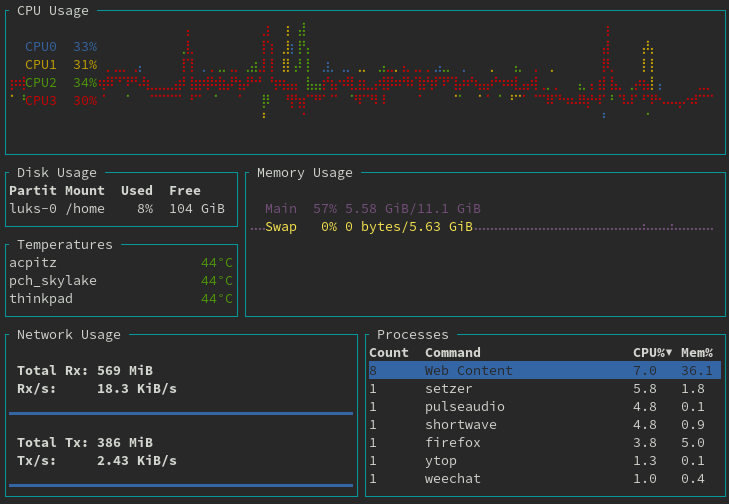Click the CPU0 legend label
This screenshot has height=504, width=729.
click(x=41, y=47)
